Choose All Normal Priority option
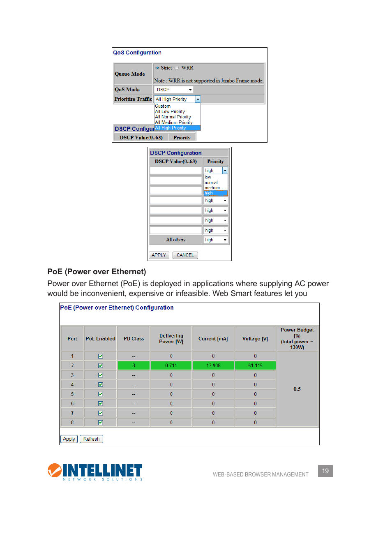 173,117
